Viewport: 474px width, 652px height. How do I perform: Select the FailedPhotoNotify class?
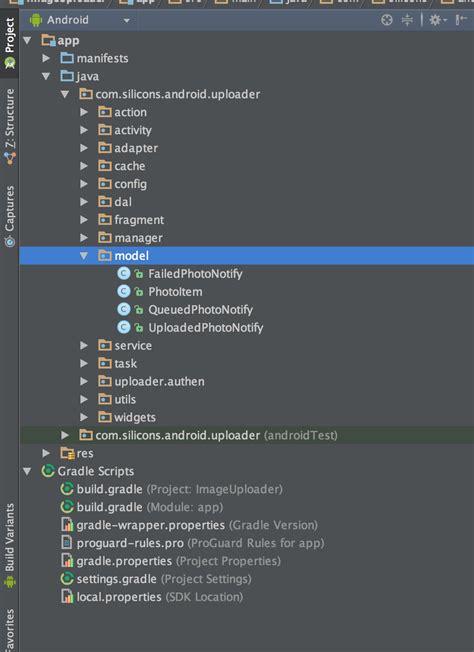[195, 274]
